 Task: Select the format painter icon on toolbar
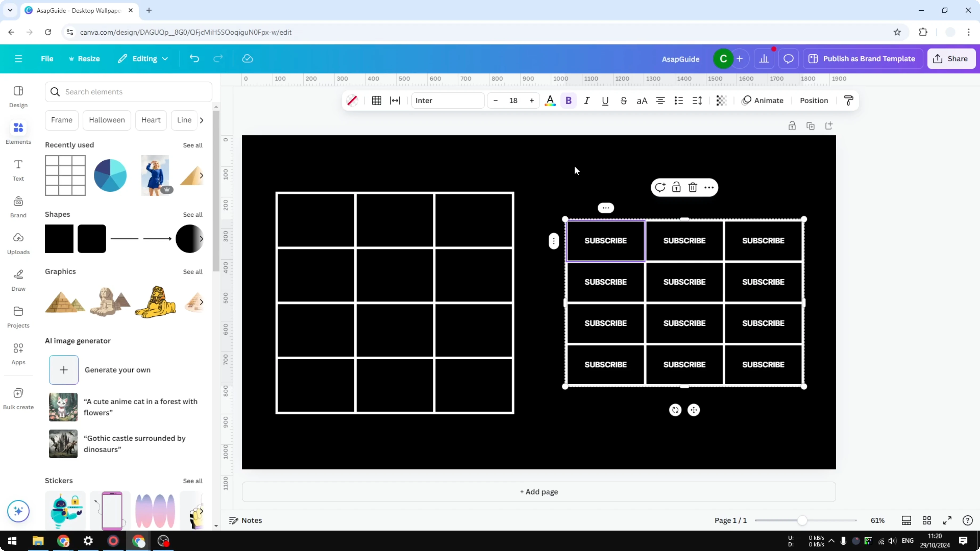pyautogui.click(x=849, y=100)
